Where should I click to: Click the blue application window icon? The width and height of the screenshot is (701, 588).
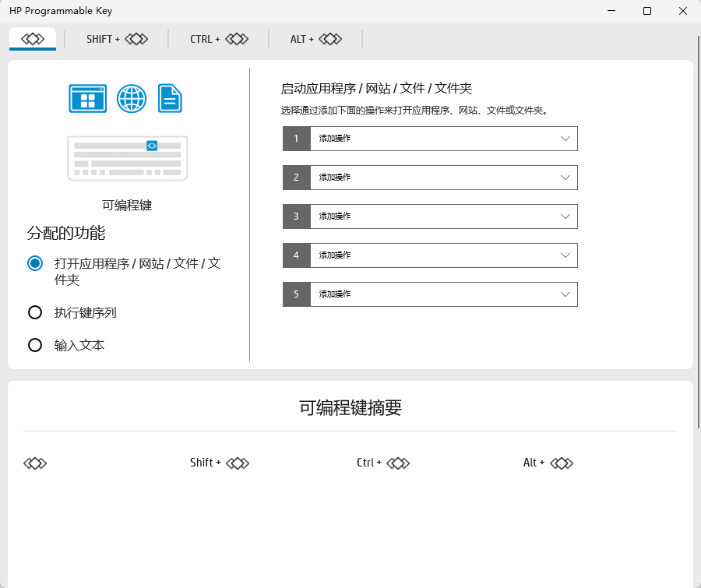[87, 98]
